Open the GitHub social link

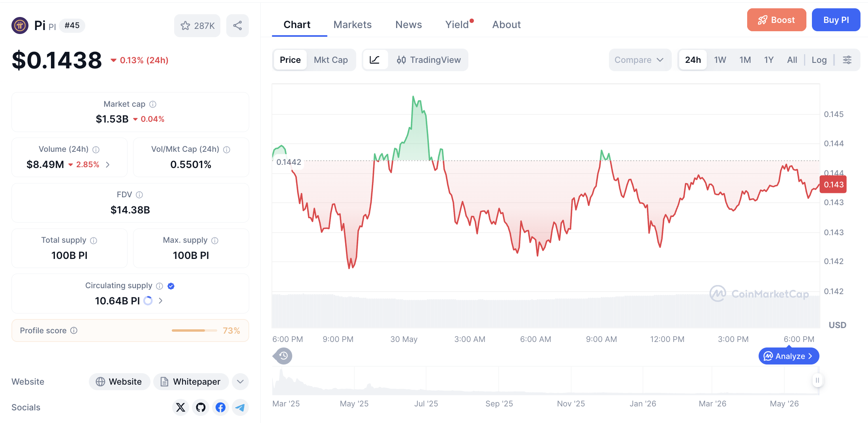201,407
